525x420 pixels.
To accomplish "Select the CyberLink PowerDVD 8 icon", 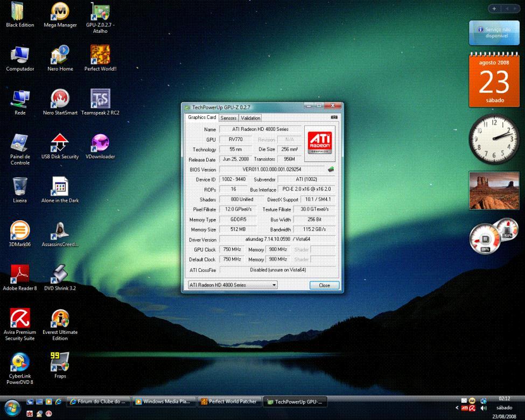I will [20, 369].
